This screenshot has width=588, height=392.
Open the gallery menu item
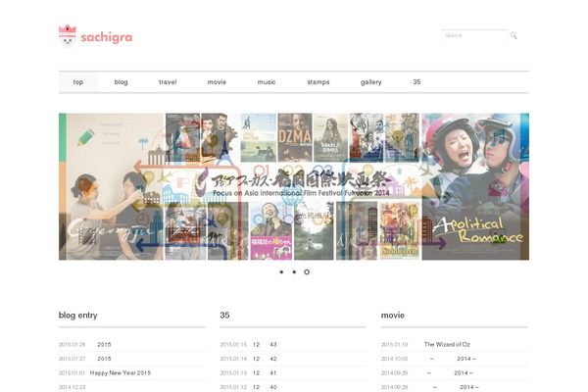pos(370,82)
